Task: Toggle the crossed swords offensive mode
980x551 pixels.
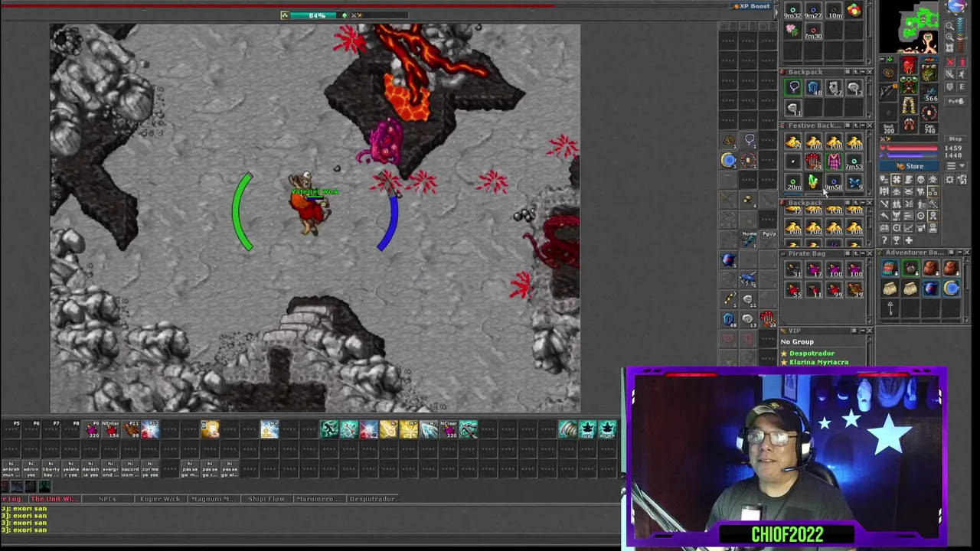Action: coord(950,62)
